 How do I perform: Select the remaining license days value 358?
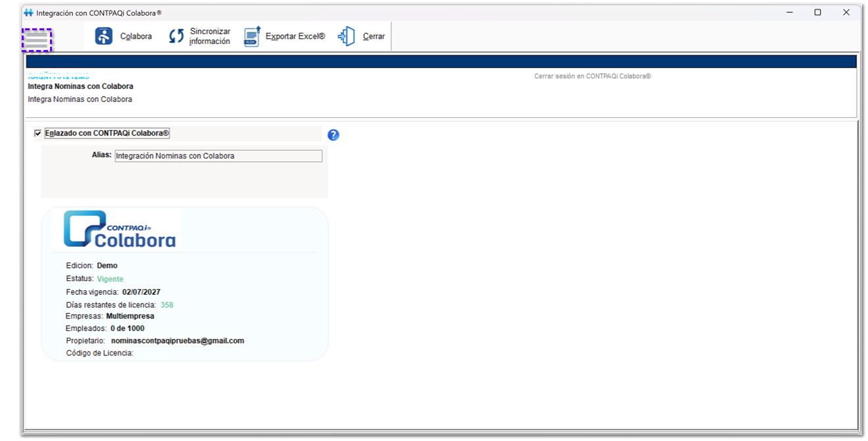(167, 305)
